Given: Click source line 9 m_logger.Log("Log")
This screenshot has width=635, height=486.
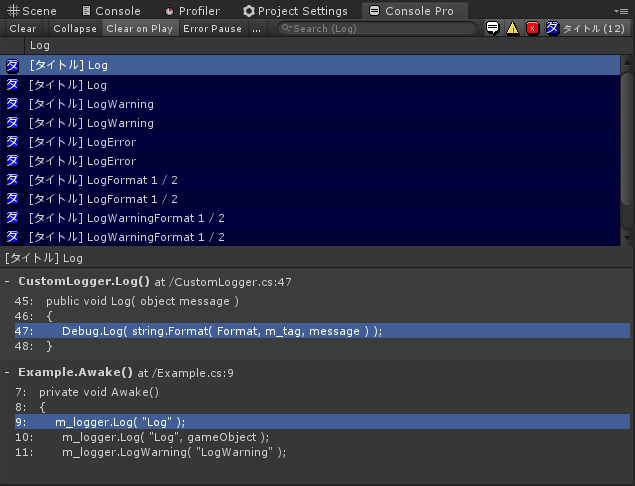Looking at the screenshot, I should click(x=322, y=422).
